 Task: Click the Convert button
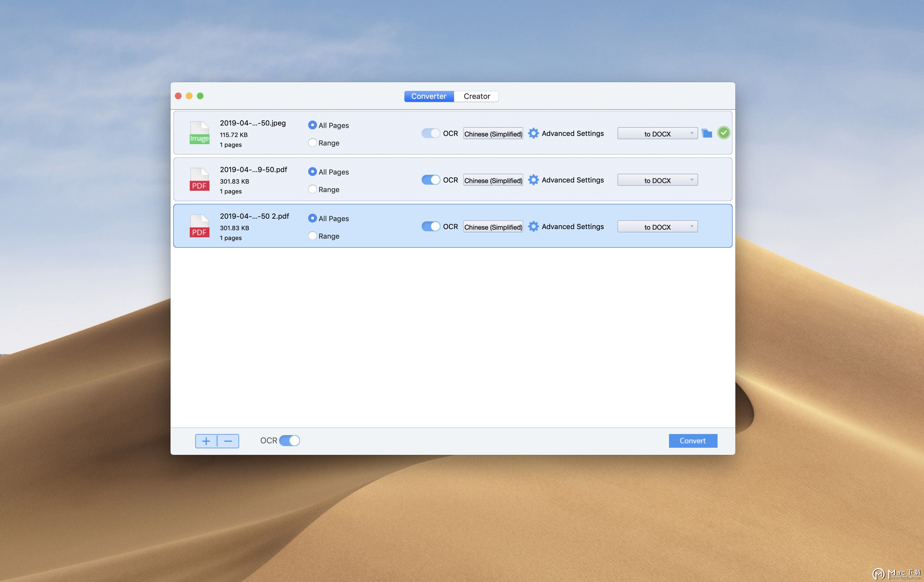[693, 441]
